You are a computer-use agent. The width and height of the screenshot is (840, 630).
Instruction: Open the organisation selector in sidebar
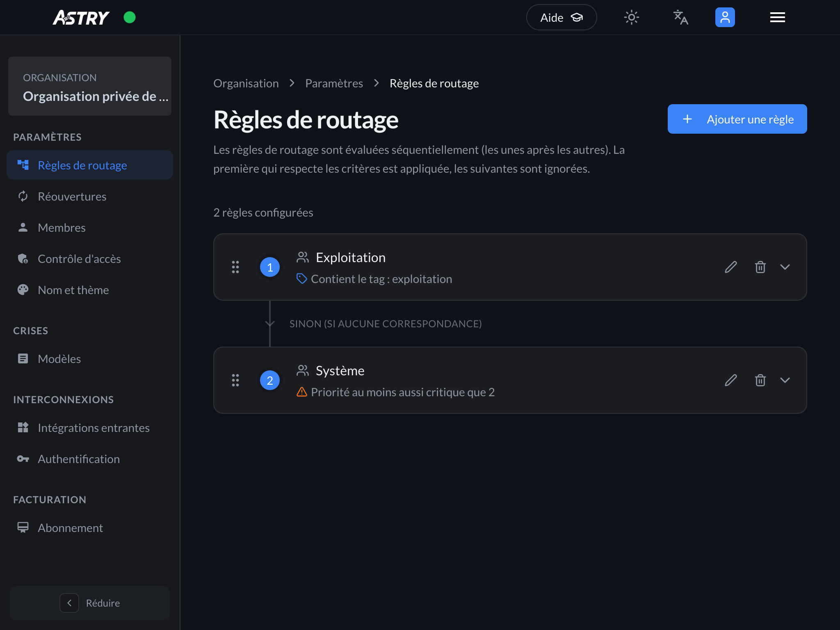pos(90,87)
